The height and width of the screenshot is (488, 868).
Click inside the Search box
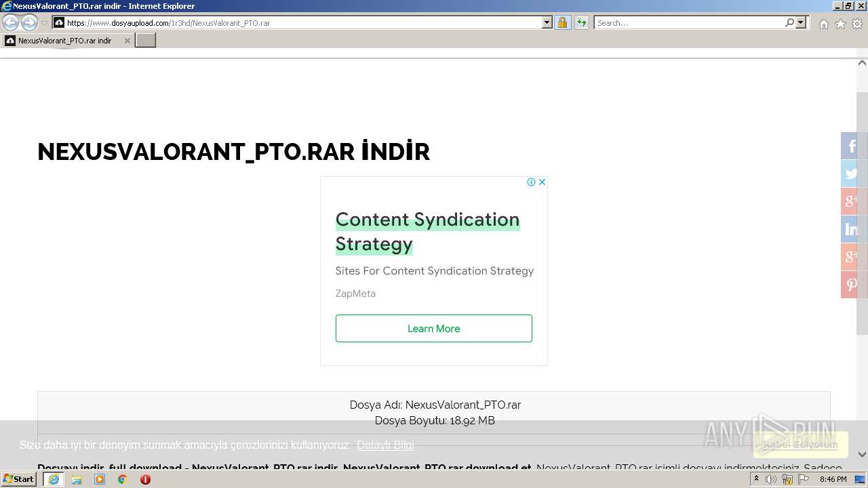pos(689,23)
